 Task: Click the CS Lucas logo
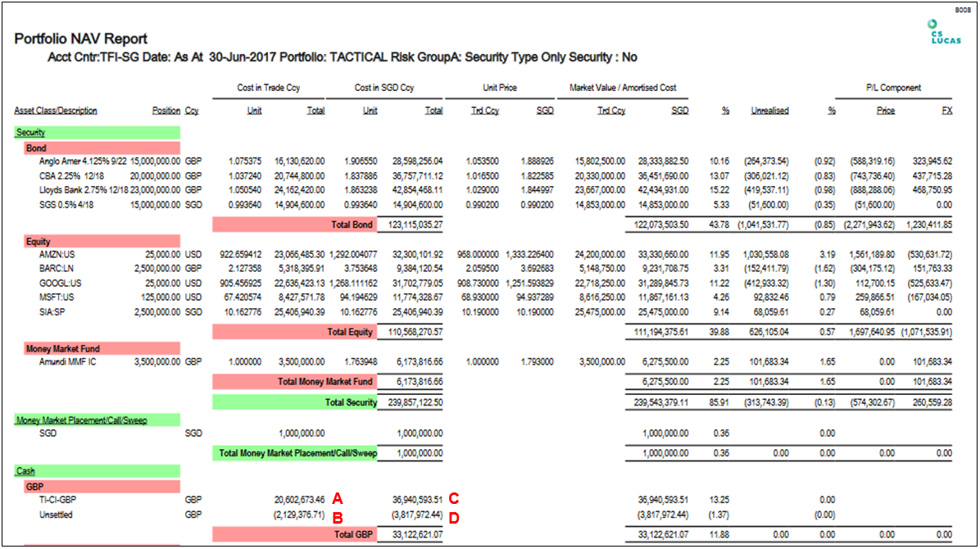[x=939, y=32]
